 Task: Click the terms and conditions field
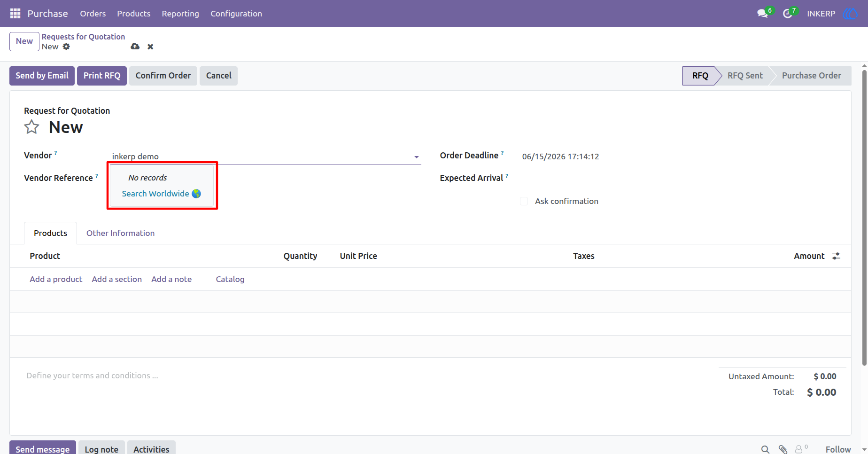click(x=92, y=376)
